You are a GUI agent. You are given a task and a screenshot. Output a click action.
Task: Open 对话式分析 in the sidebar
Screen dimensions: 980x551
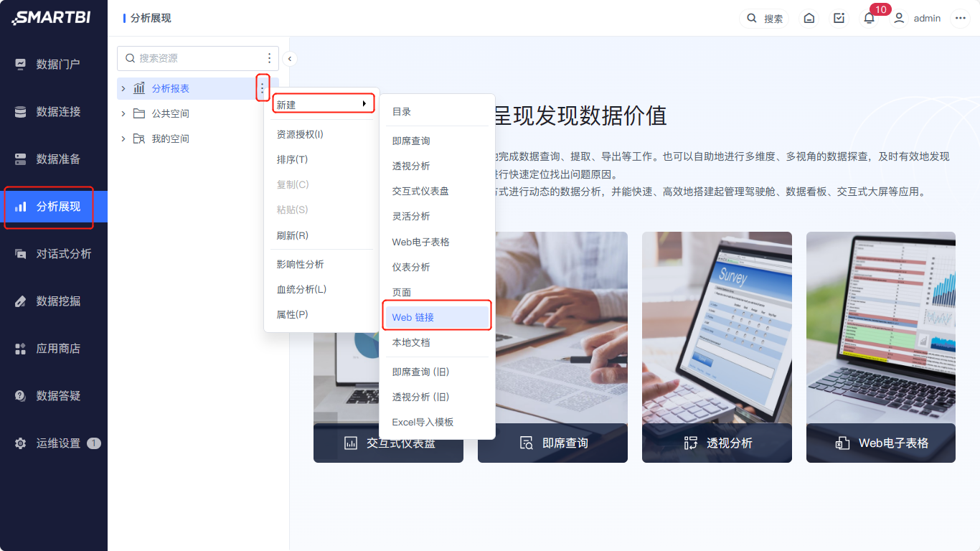54,254
